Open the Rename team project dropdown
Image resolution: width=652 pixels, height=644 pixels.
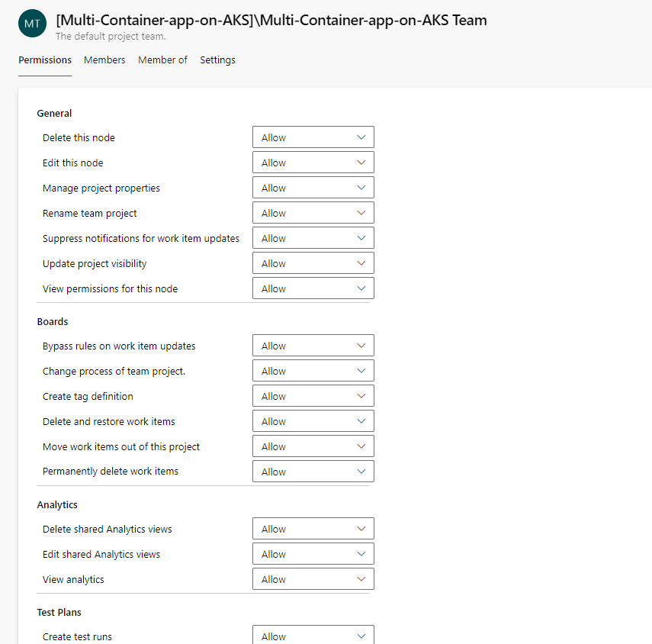click(313, 213)
